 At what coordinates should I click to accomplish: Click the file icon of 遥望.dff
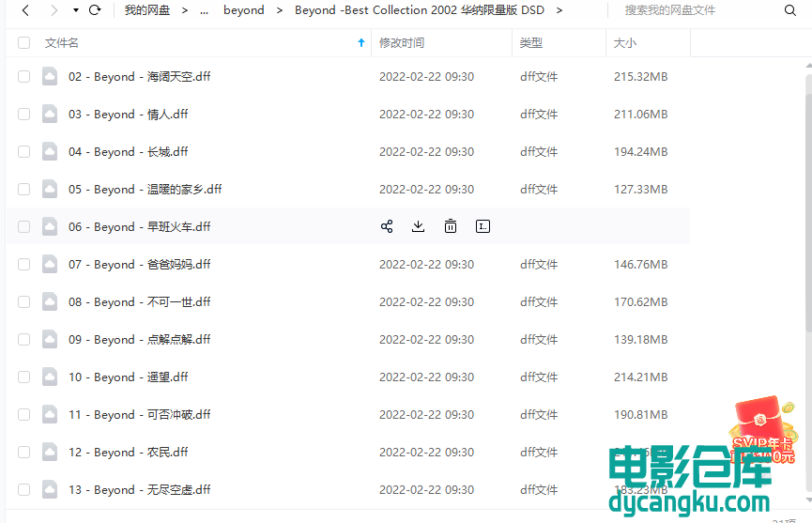tap(50, 377)
